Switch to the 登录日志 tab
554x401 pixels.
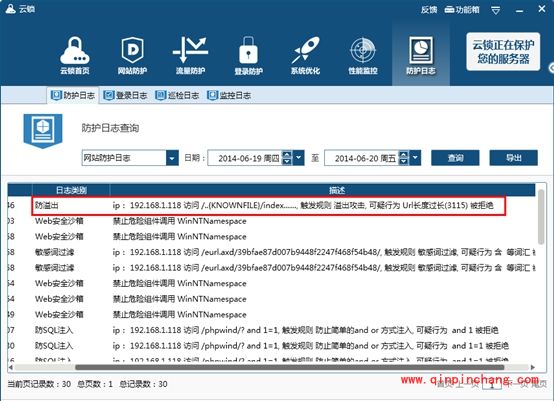(x=125, y=95)
